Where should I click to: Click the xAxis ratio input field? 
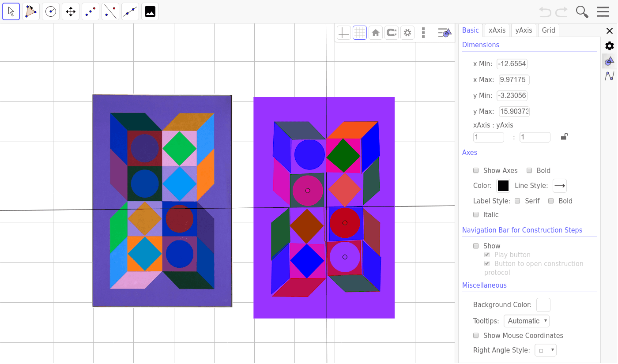(x=489, y=137)
